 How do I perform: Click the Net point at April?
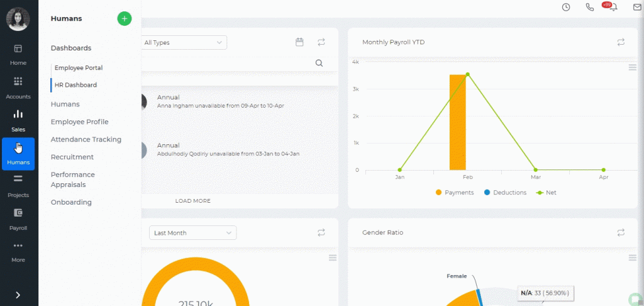tap(603, 170)
